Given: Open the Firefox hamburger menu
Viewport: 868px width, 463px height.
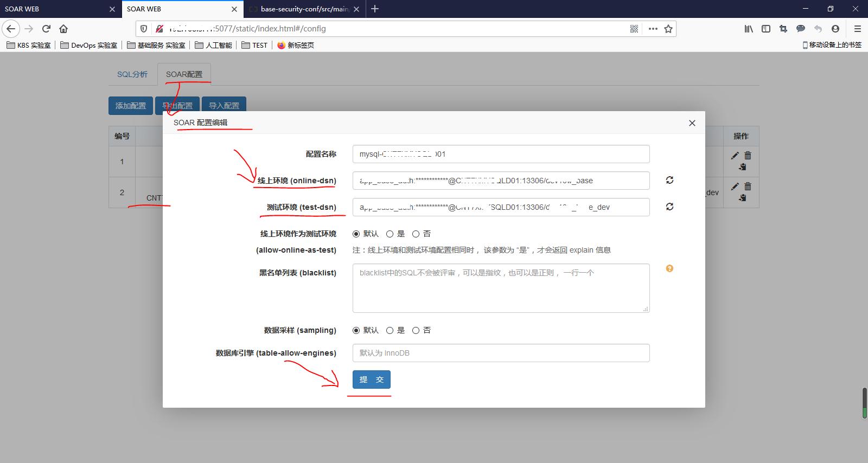Looking at the screenshot, I should point(857,29).
